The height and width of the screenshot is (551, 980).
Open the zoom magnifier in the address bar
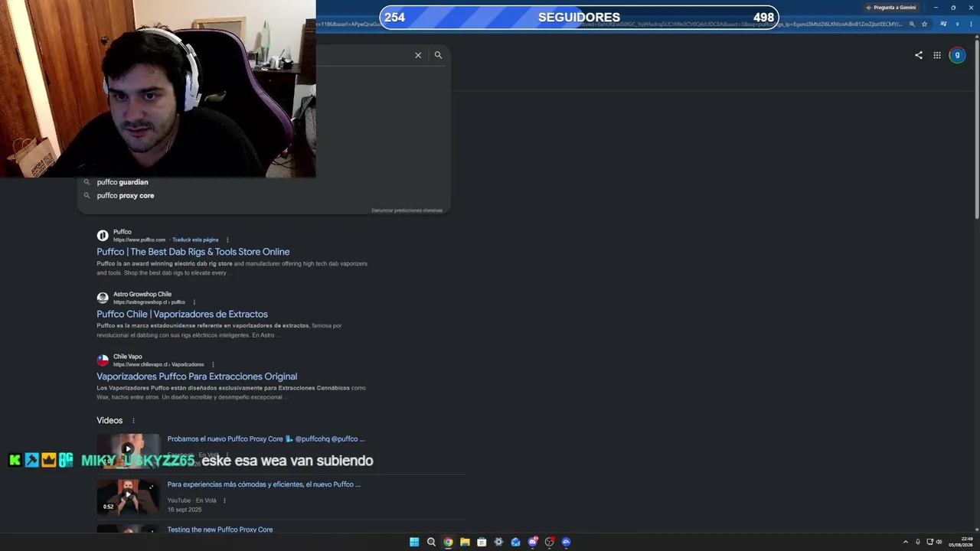coord(912,24)
